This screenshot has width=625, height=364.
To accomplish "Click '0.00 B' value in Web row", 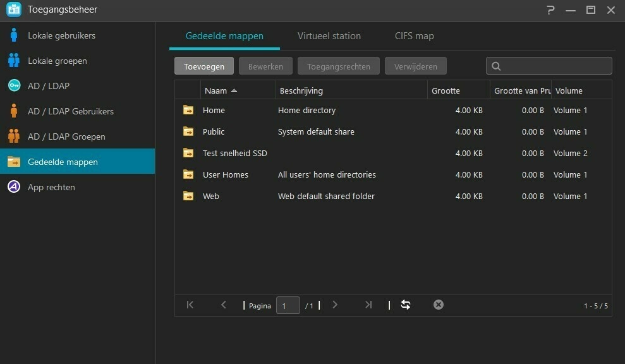I will pos(533,196).
